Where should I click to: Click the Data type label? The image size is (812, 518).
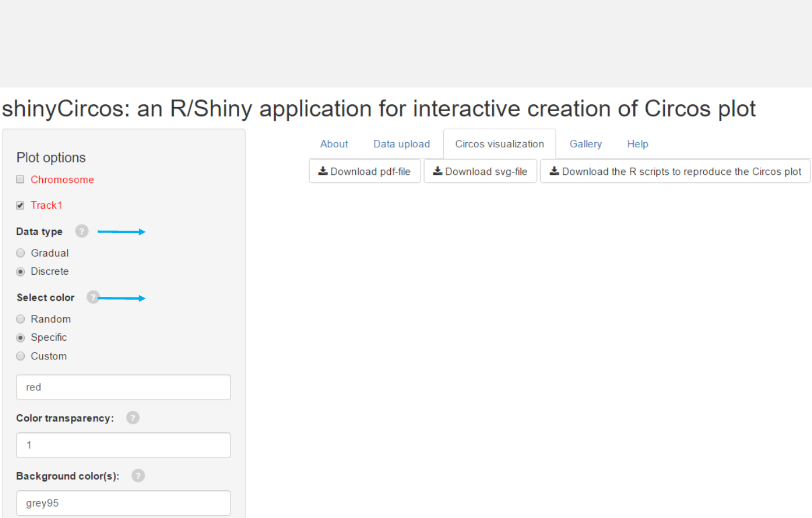click(x=39, y=231)
